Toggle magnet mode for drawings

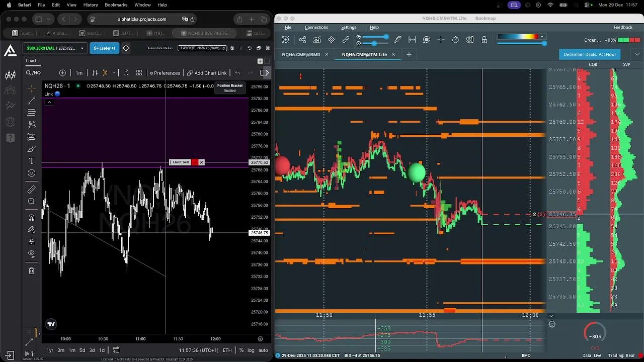[31, 218]
